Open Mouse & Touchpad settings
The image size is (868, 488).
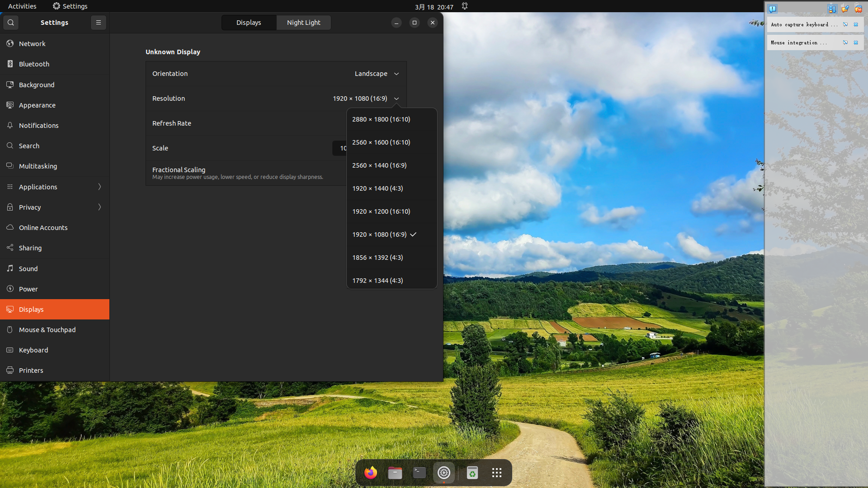point(47,330)
